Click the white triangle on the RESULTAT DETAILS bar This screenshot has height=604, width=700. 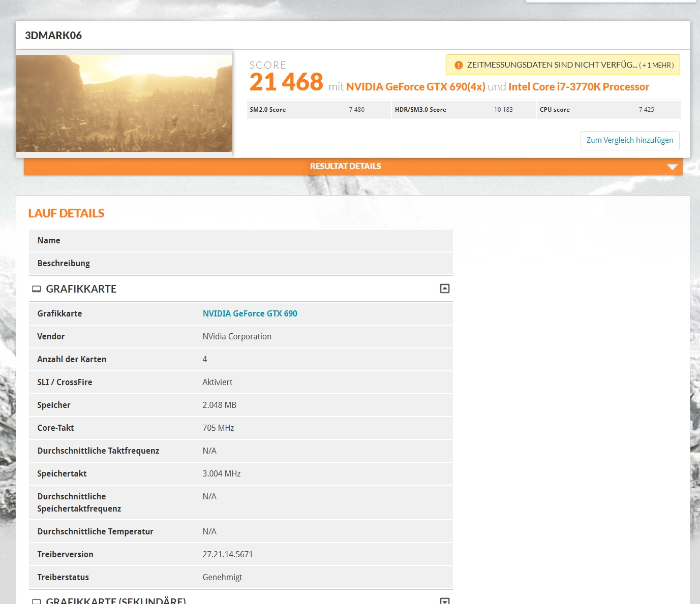point(672,167)
